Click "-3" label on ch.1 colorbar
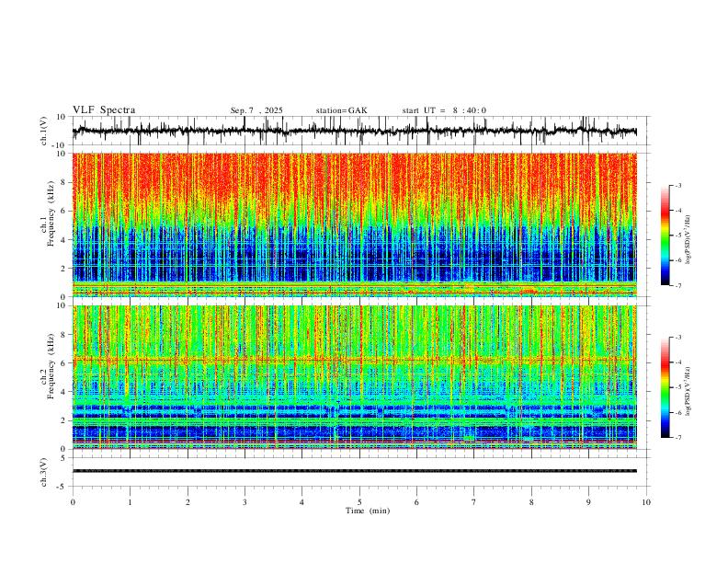The image size is (728, 563). point(677,185)
